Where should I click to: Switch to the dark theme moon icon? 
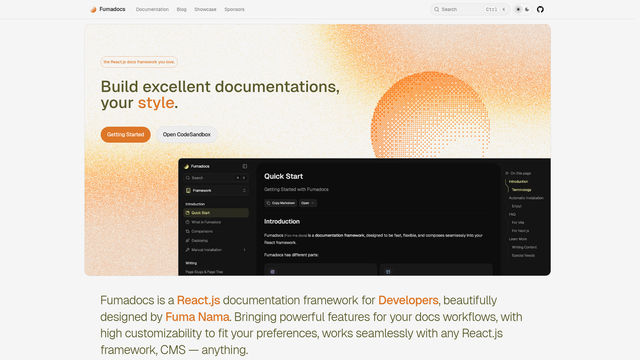(x=527, y=9)
